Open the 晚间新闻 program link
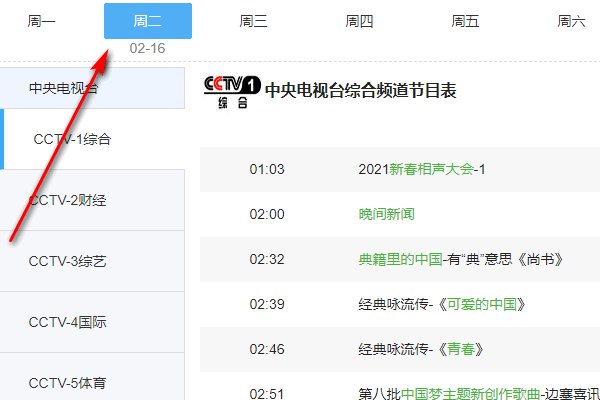The width and height of the screenshot is (600, 400). [x=386, y=214]
